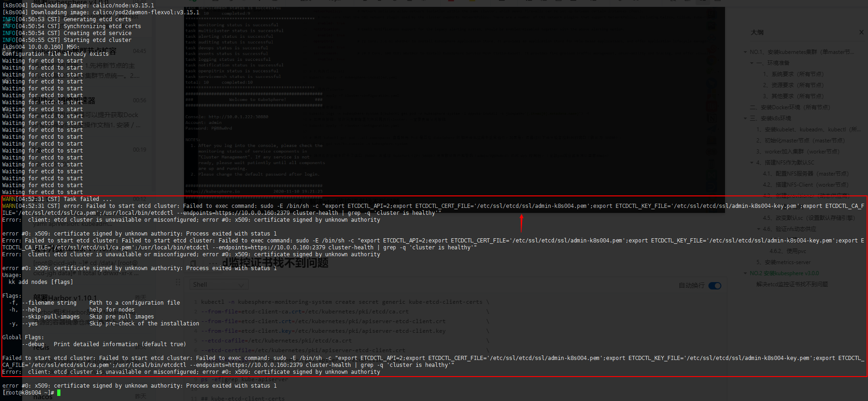Click the 'WARN Task failed ...' terminal line

pos(57,199)
